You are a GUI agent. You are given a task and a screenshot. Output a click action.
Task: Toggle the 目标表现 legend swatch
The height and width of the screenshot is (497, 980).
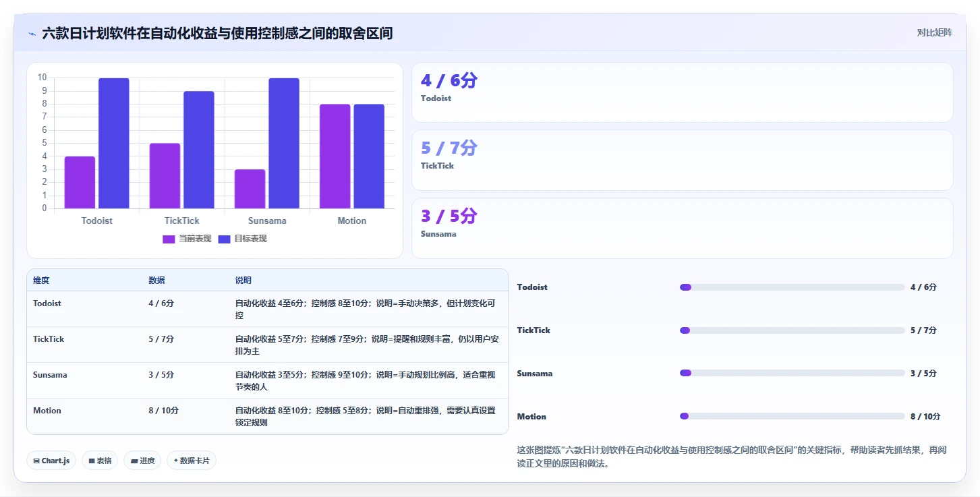224,239
